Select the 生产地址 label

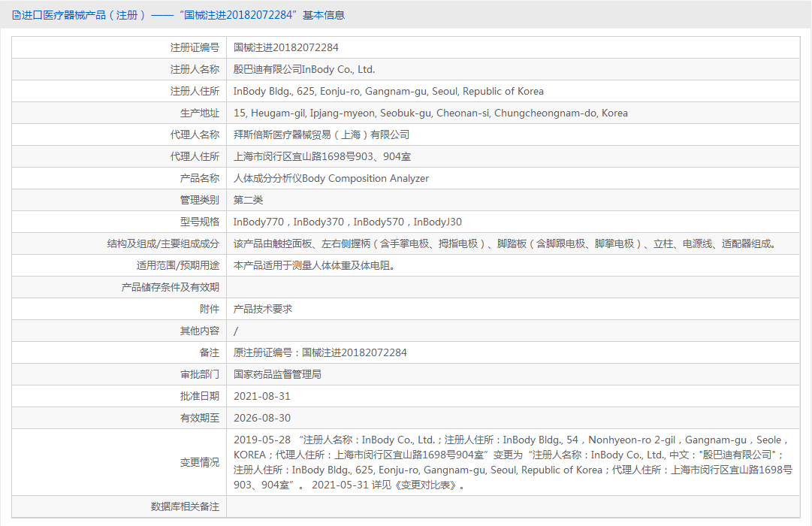click(200, 113)
